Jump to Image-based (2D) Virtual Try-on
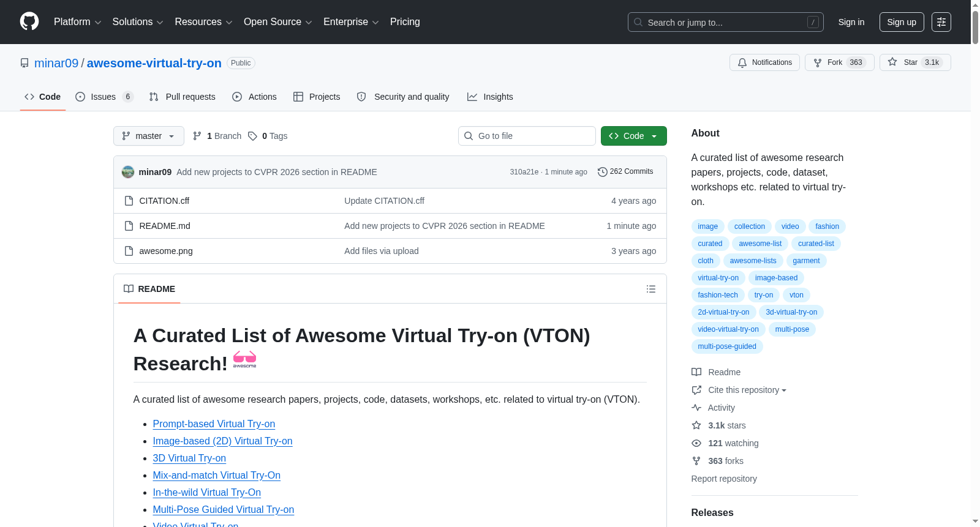Screen dimensions: 980x527 [222, 441]
